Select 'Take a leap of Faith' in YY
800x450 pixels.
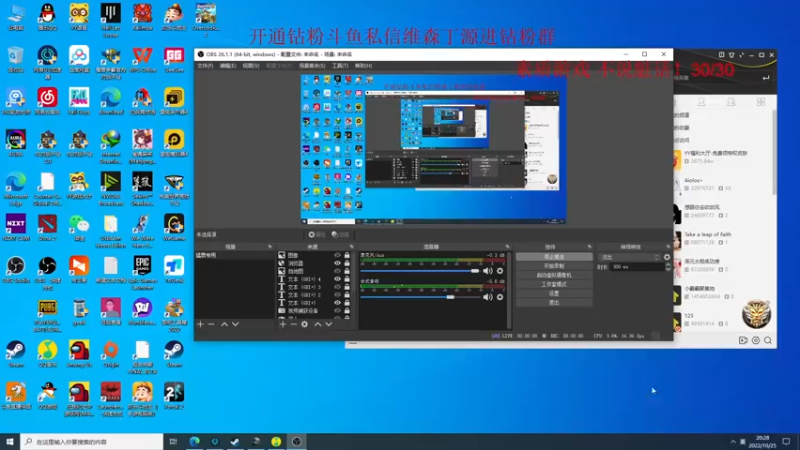[x=724, y=238]
